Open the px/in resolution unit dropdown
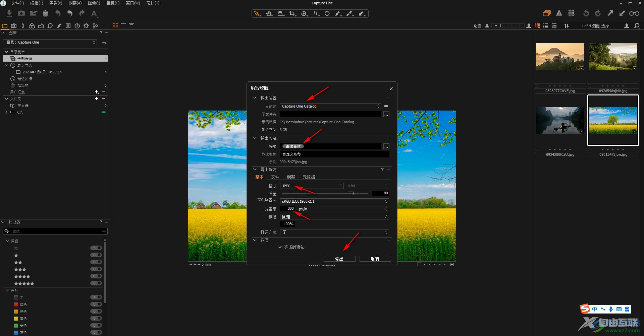 (x=343, y=209)
